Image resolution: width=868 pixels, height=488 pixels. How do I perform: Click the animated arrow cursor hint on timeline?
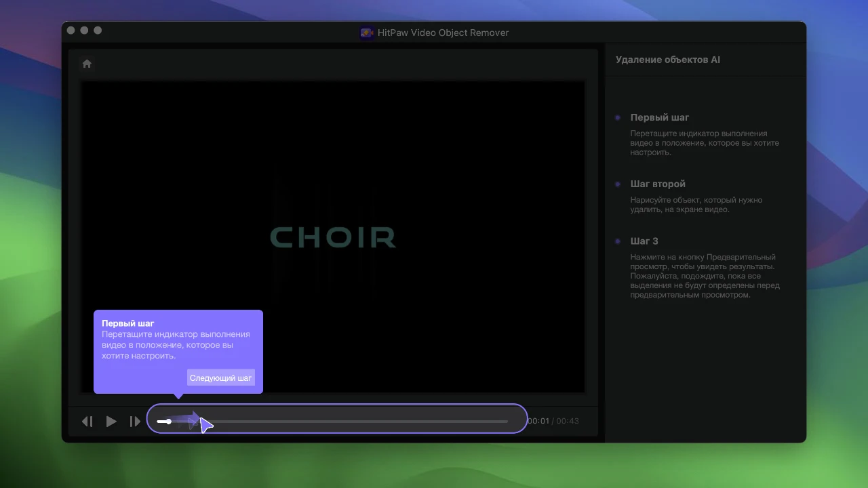[205, 424]
